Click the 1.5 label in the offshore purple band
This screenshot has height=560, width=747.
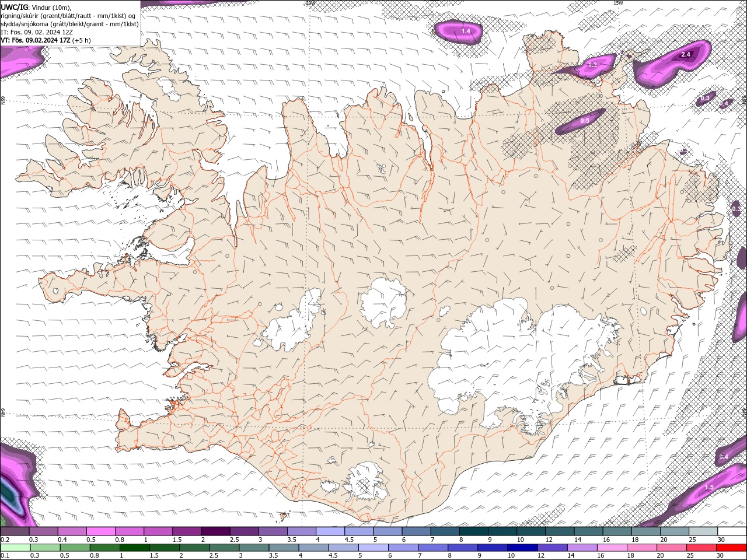(x=710, y=487)
